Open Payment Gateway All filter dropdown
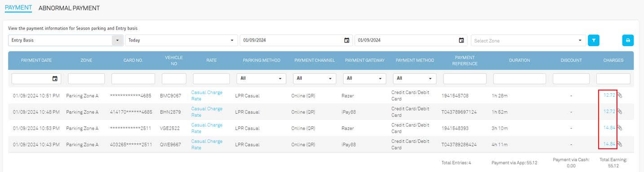Screen dimensions: 644x172 coord(365,78)
